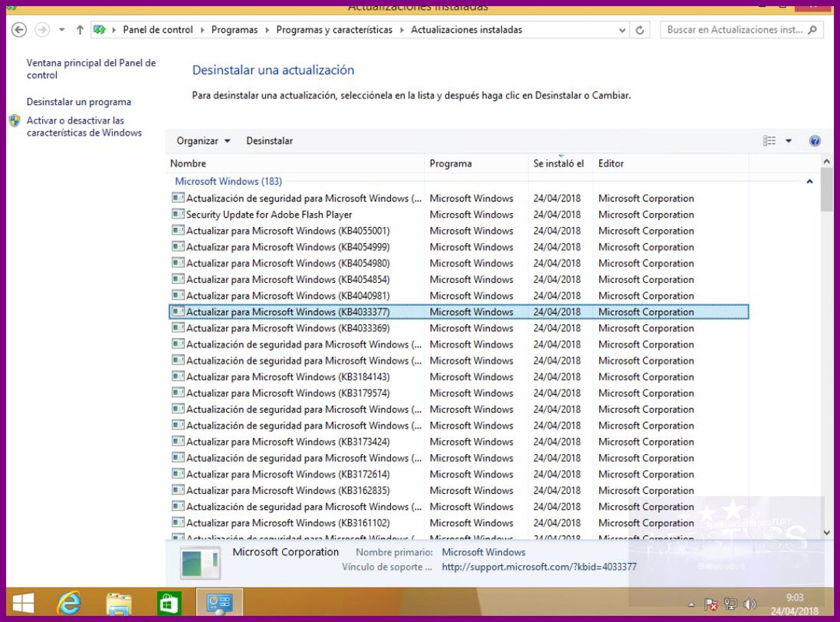Go back with the Back arrow
The image size is (840, 622).
pyautogui.click(x=19, y=30)
